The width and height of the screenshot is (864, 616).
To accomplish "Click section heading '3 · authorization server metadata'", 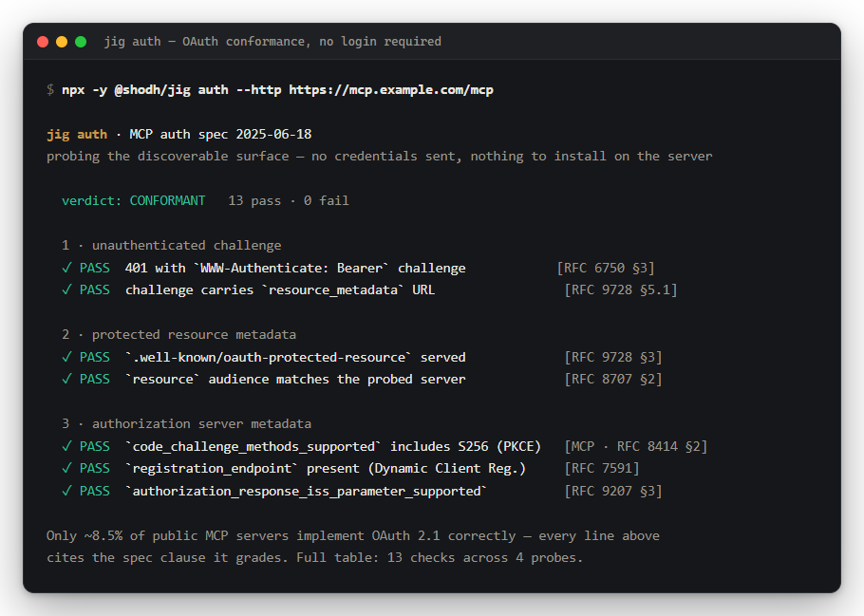I will pyautogui.click(x=186, y=423).
